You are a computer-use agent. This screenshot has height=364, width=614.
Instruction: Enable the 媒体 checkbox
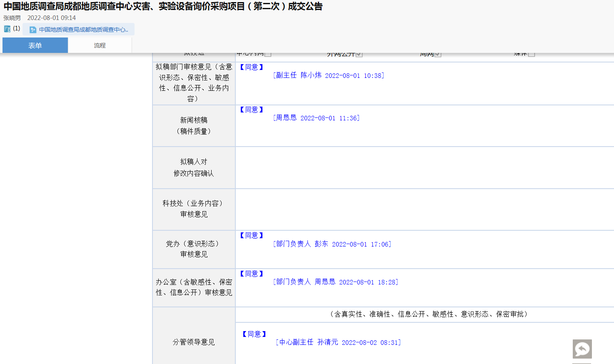[531, 54]
